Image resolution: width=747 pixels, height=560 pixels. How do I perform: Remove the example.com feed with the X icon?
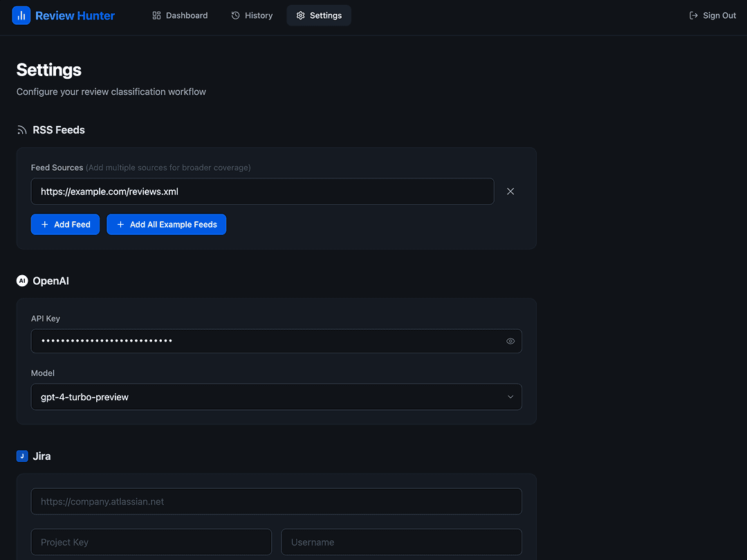(x=510, y=192)
